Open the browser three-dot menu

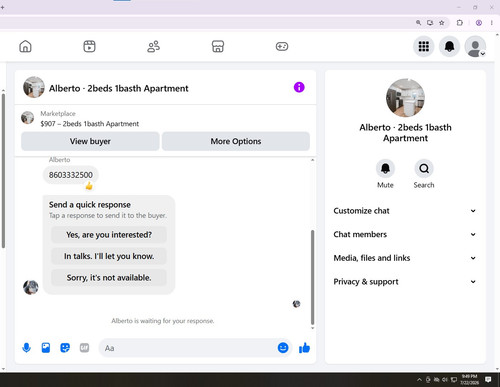click(x=492, y=23)
